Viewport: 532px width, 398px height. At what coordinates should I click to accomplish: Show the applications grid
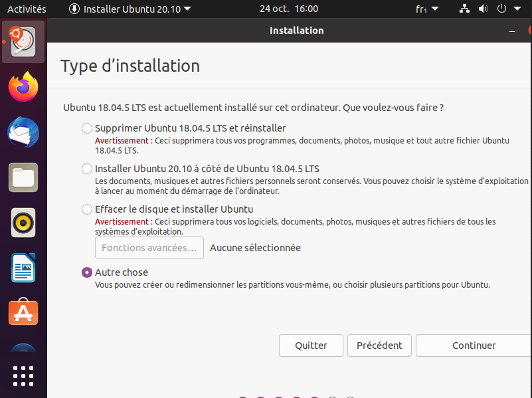(23, 375)
